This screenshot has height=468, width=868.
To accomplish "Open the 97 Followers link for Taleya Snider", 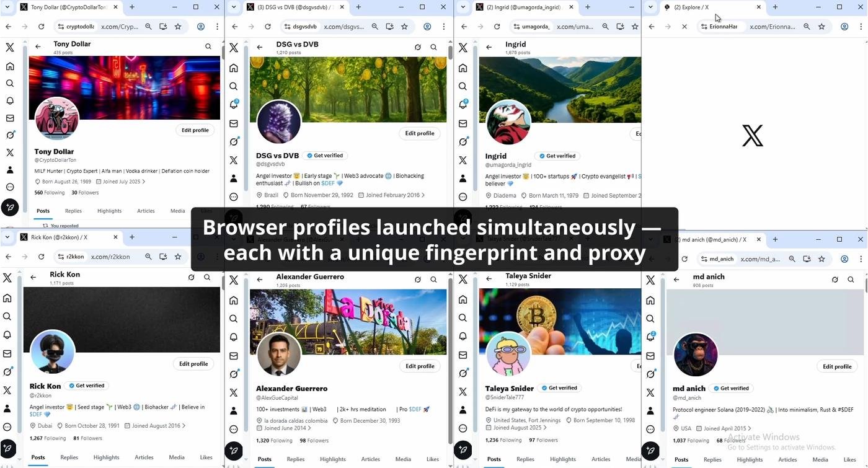I will coord(541,440).
